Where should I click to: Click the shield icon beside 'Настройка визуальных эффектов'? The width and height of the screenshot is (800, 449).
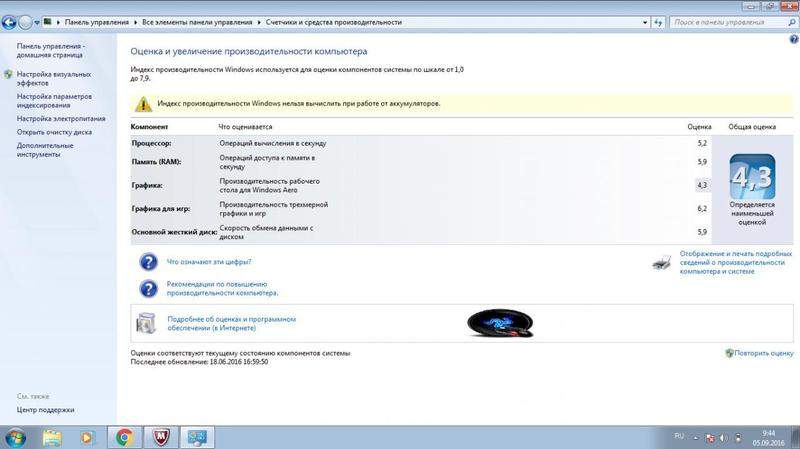pyautogui.click(x=8, y=74)
